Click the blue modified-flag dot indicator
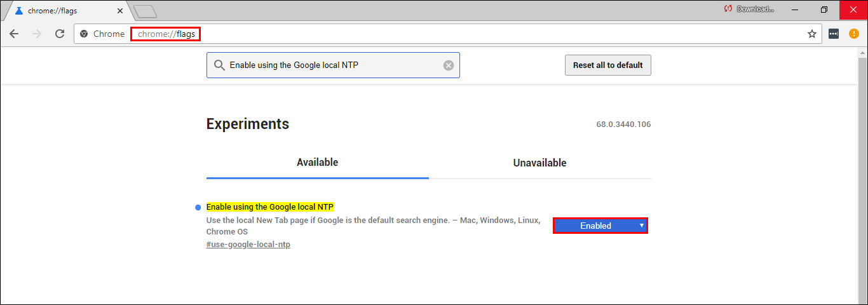This screenshot has height=305, width=868. click(198, 208)
